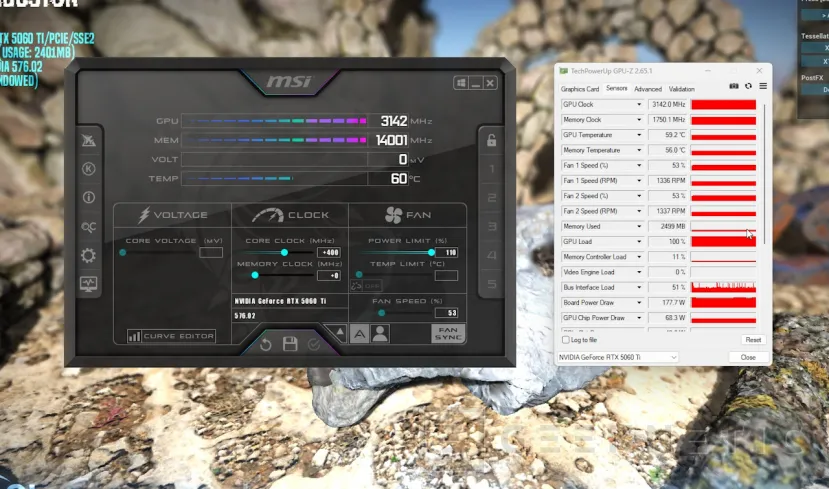Switch to the Advanced tab
The width and height of the screenshot is (829, 489).
pyautogui.click(x=648, y=89)
